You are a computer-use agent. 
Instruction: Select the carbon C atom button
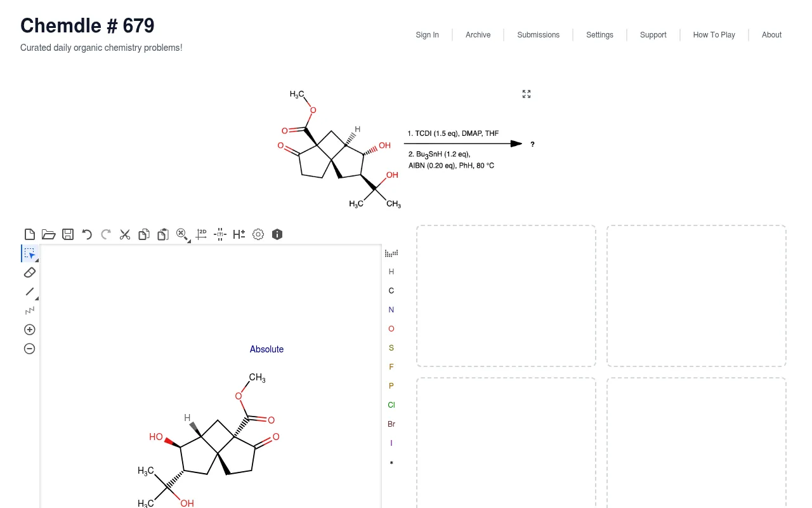[391, 291]
